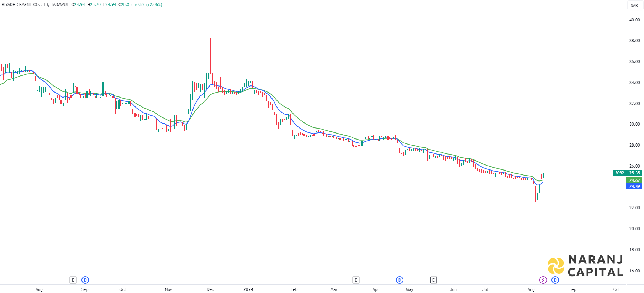The height and width of the screenshot is (293, 644).
Task: Click the 36.00 price axis label
Action: point(634,62)
